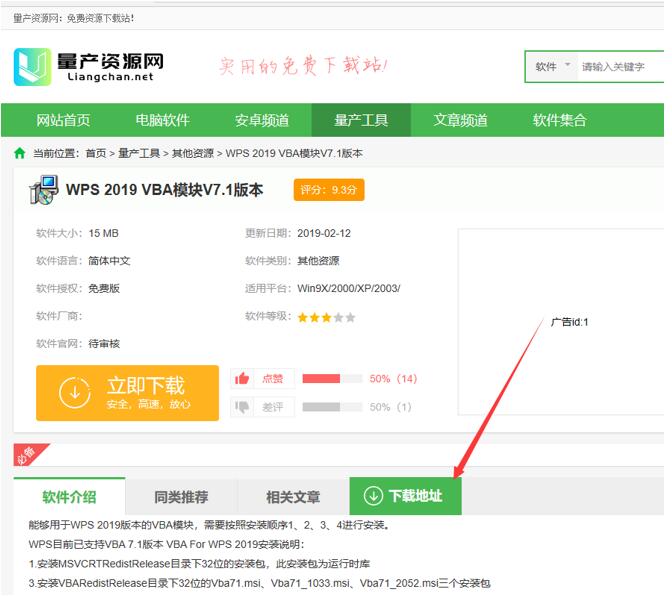Click the red 必备 corner ribbon

pos(28,454)
